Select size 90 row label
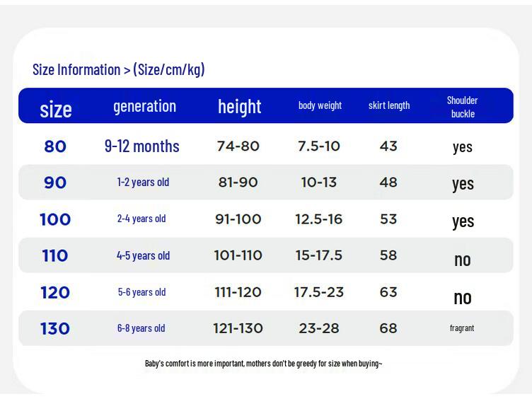Image resolution: width=532 pixels, height=399 pixels. 55,183
